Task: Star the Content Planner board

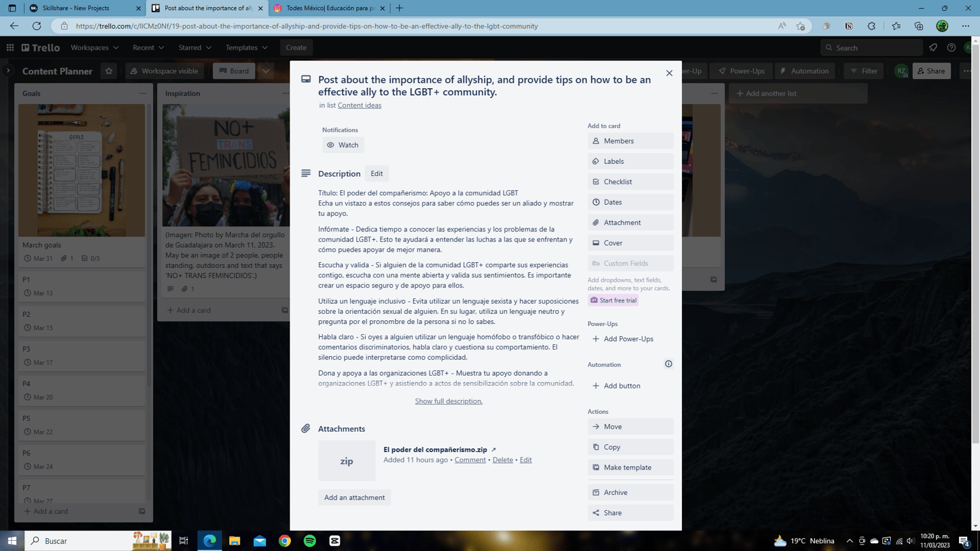Action: 108,71
